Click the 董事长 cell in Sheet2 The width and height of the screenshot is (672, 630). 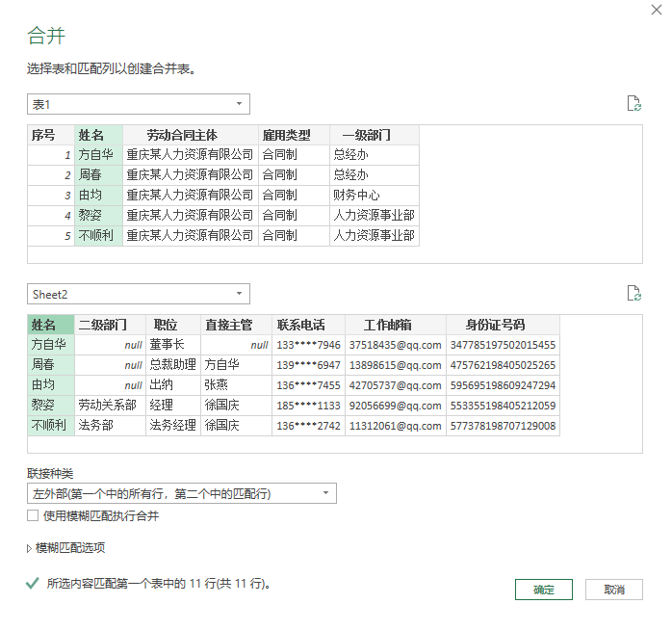coord(173,344)
